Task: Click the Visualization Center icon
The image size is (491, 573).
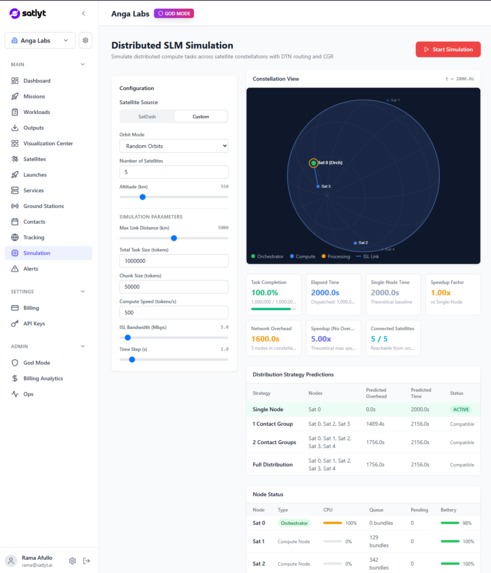Action: [15, 143]
